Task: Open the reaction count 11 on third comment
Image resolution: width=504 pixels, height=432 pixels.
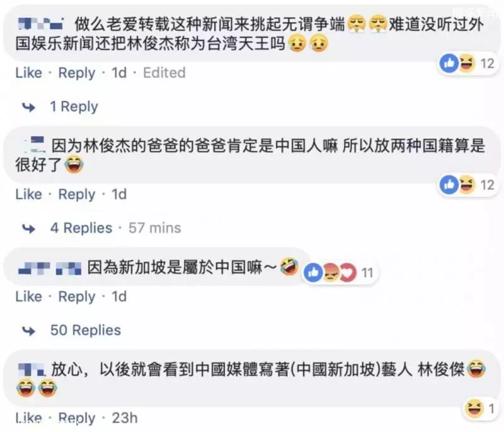Action: click(367, 273)
